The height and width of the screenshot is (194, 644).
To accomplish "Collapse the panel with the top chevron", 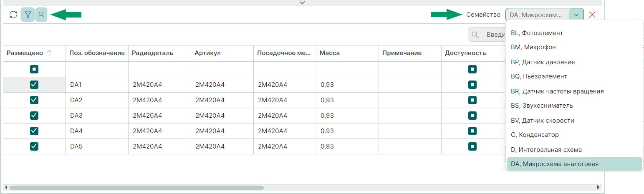I will coord(303,3).
